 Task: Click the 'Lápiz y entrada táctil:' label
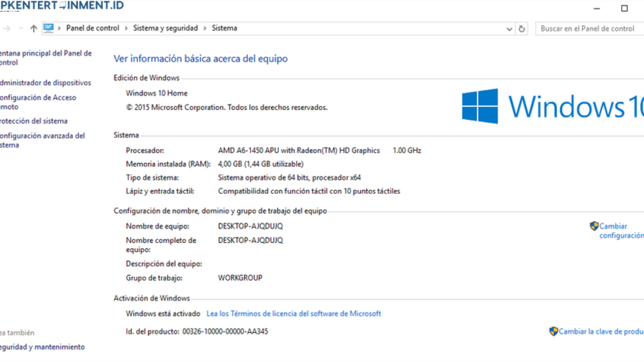pyautogui.click(x=160, y=191)
